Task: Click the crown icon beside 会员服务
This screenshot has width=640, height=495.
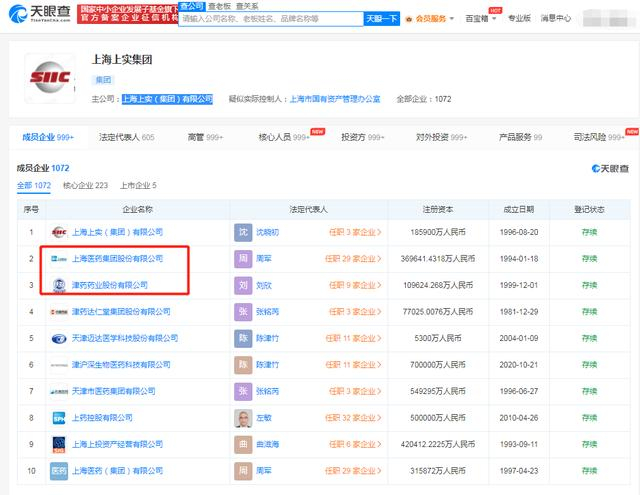Action: 409,19
